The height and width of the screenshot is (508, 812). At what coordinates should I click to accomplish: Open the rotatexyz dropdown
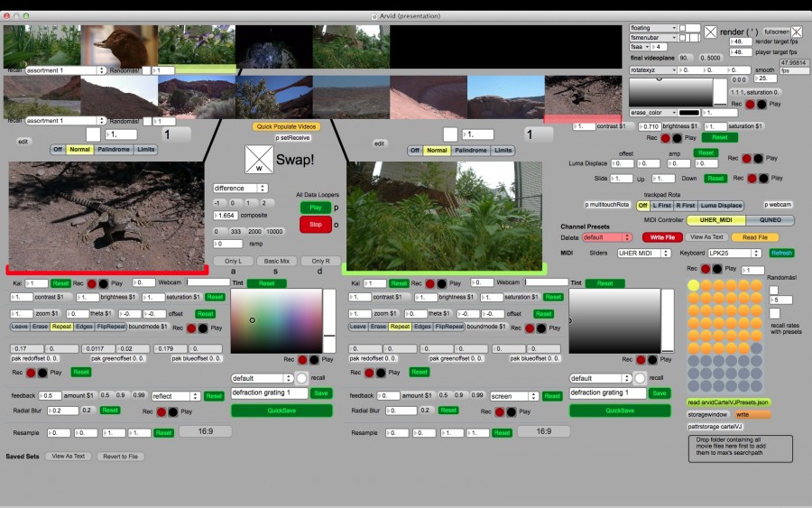click(x=653, y=69)
